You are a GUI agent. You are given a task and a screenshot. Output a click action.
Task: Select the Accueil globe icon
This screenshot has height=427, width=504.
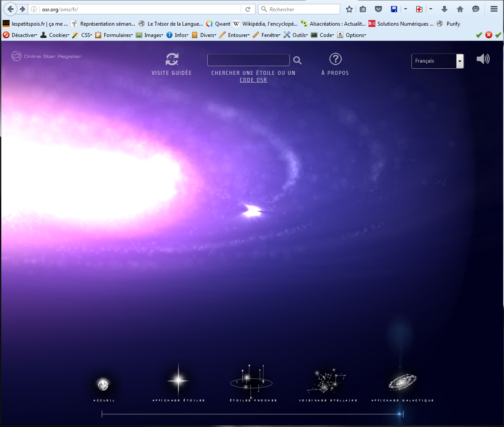(x=103, y=385)
